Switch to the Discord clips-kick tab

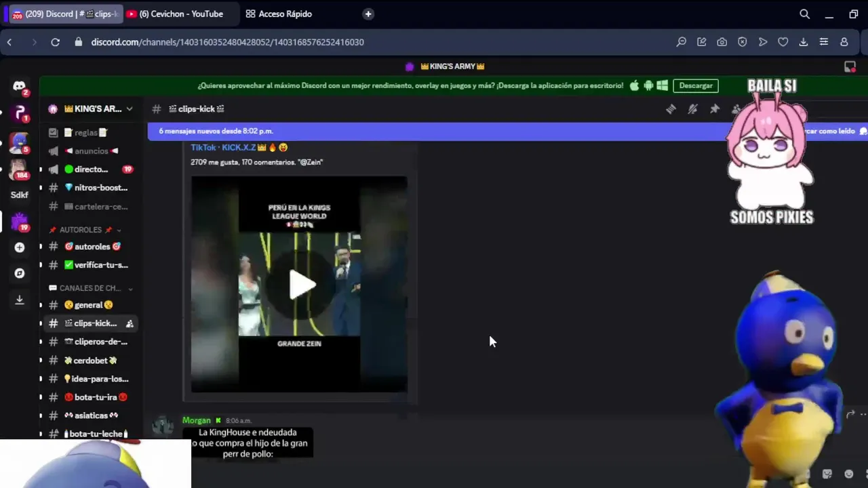click(65, 14)
